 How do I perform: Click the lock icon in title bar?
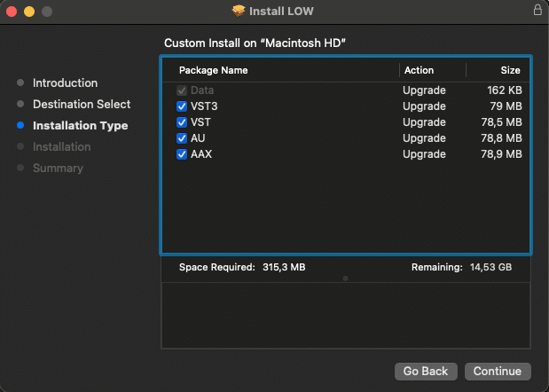click(537, 11)
